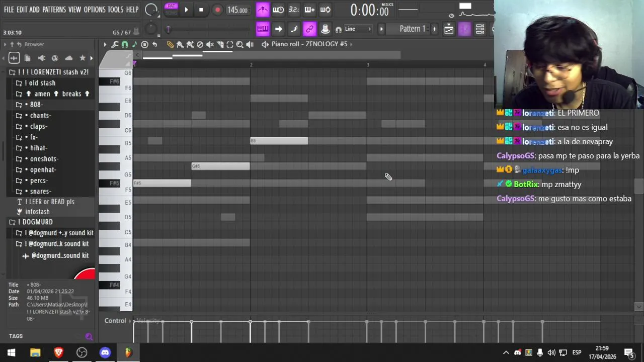The width and height of the screenshot is (644, 362).
Task: Toggle loop recording icon
Action: [325, 10]
